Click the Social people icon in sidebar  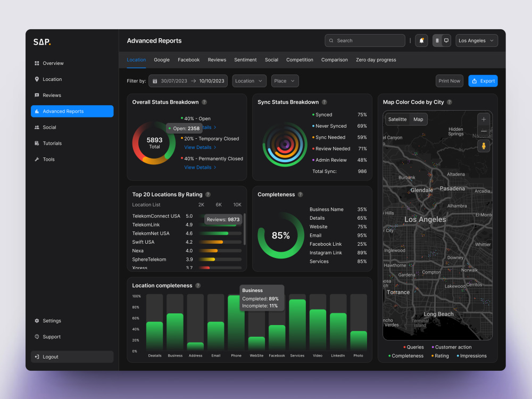point(37,127)
